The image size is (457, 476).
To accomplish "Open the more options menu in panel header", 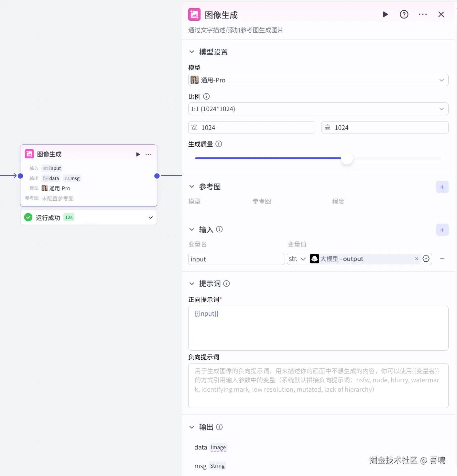I will click(x=423, y=15).
